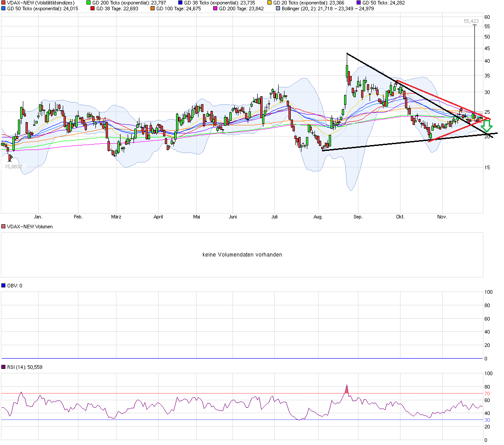Image resolution: width=504 pixels, height=445 pixels.
Task: Click the GD 50 Ticks: 24,282 label
Action: (384, 3)
